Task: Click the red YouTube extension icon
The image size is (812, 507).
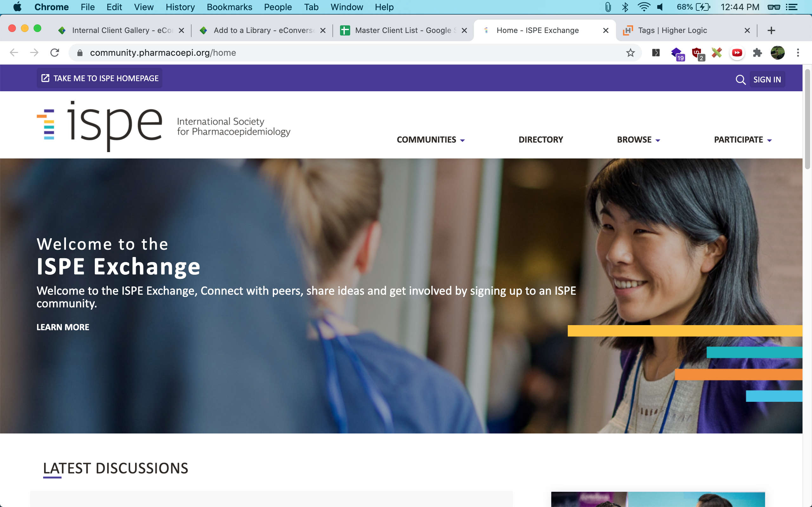Action: (737, 53)
